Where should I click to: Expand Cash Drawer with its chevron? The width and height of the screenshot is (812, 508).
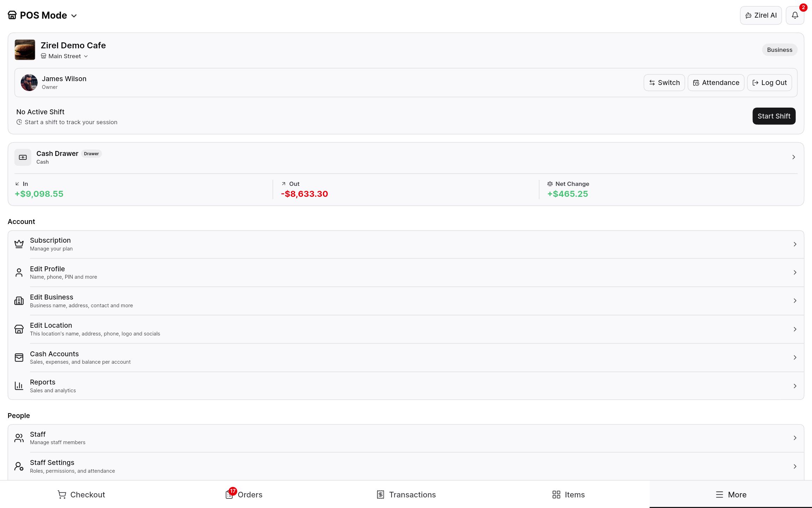[794, 157]
